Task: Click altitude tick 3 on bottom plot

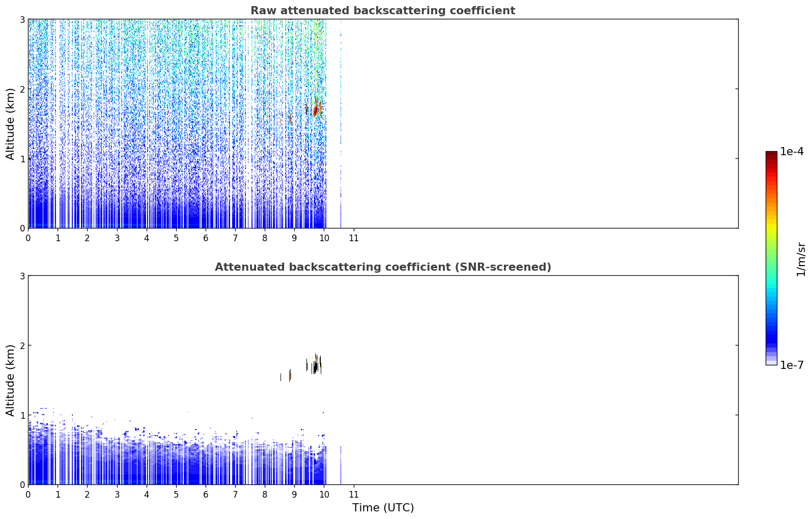Action: point(22,276)
